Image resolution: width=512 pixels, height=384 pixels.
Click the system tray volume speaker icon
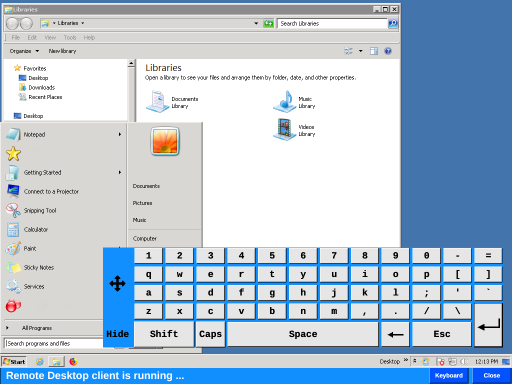click(464, 362)
